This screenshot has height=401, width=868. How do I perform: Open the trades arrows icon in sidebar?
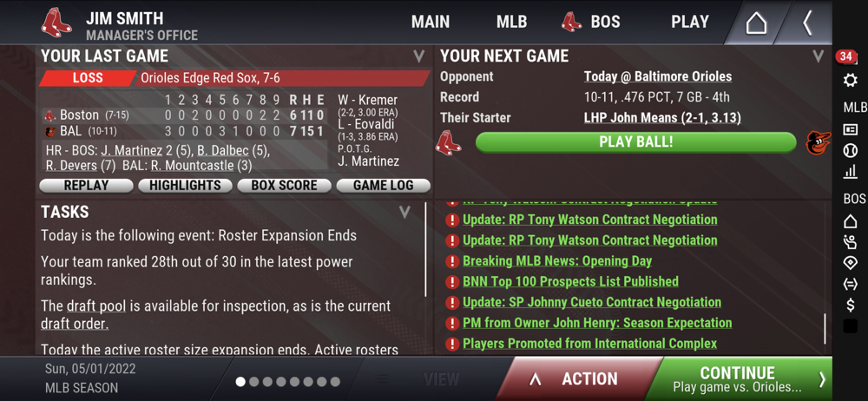(850, 284)
